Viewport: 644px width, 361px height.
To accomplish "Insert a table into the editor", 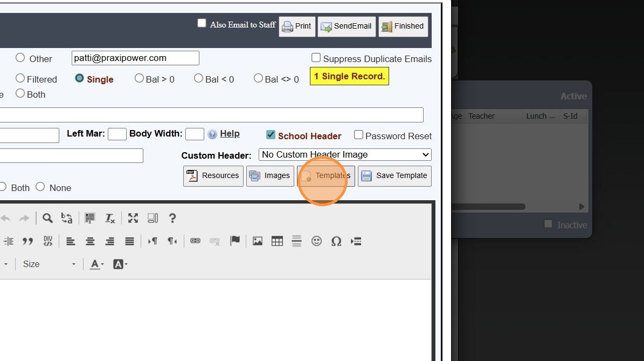I will click(x=277, y=241).
